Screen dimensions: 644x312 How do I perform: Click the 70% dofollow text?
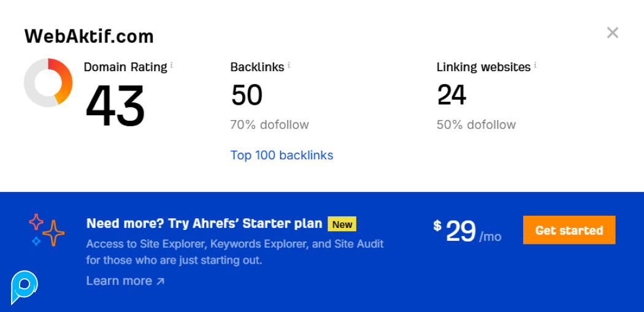tap(269, 125)
